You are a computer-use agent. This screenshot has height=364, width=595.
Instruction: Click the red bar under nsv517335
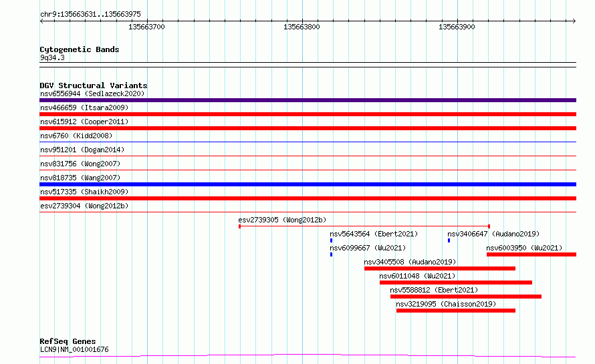click(x=308, y=198)
